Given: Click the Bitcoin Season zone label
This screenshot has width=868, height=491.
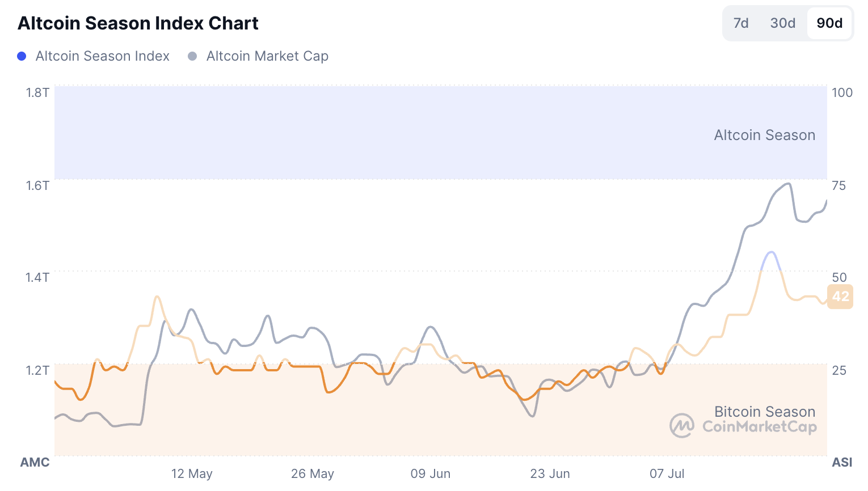Looking at the screenshot, I should point(764,412).
